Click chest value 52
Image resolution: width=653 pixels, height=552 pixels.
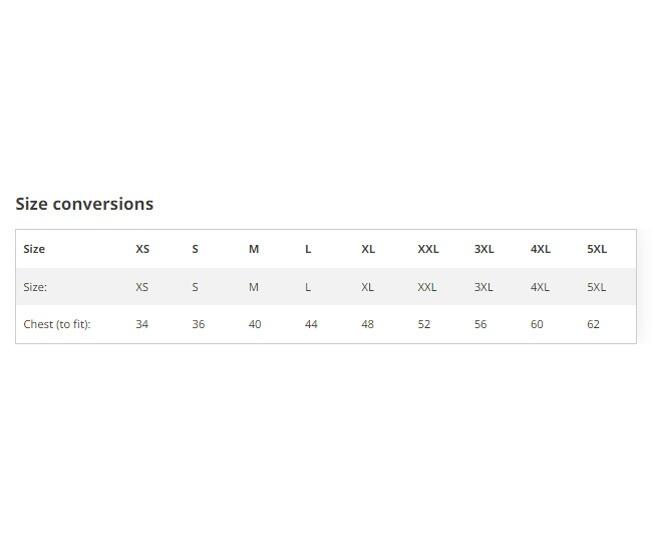click(x=424, y=324)
